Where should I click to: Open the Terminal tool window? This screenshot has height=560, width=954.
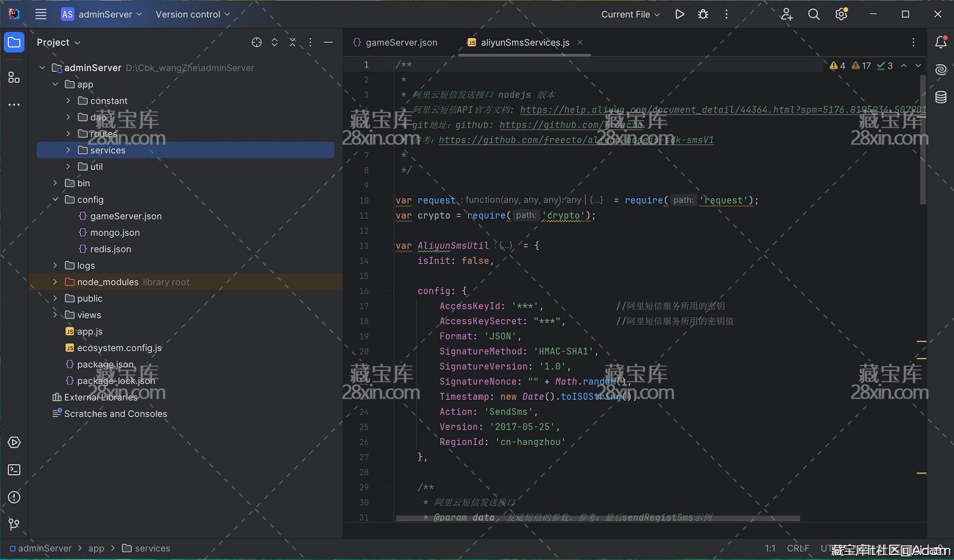(x=14, y=470)
